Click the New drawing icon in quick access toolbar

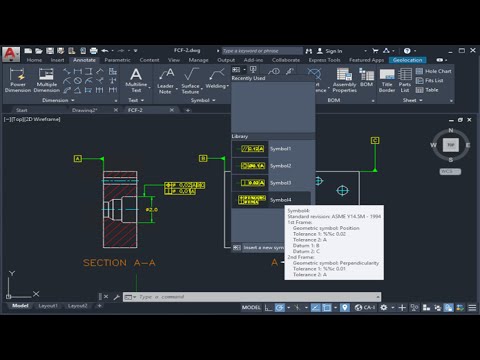[x=28, y=51]
